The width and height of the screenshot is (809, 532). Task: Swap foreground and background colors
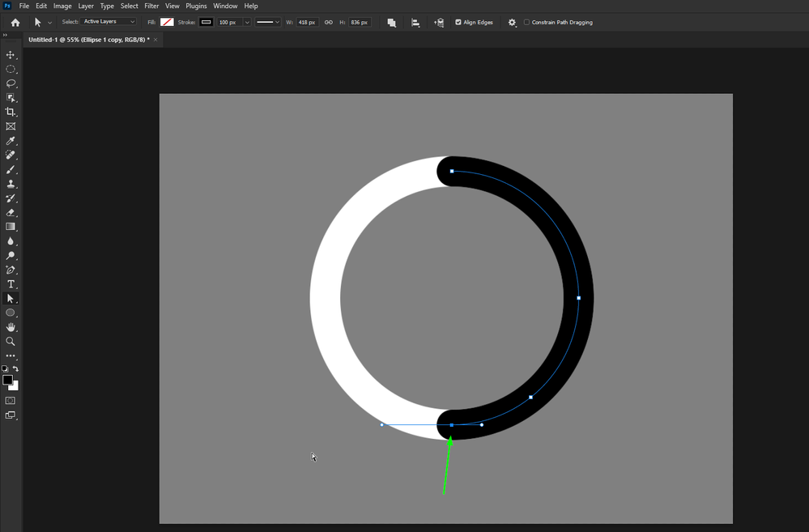tap(15, 368)
